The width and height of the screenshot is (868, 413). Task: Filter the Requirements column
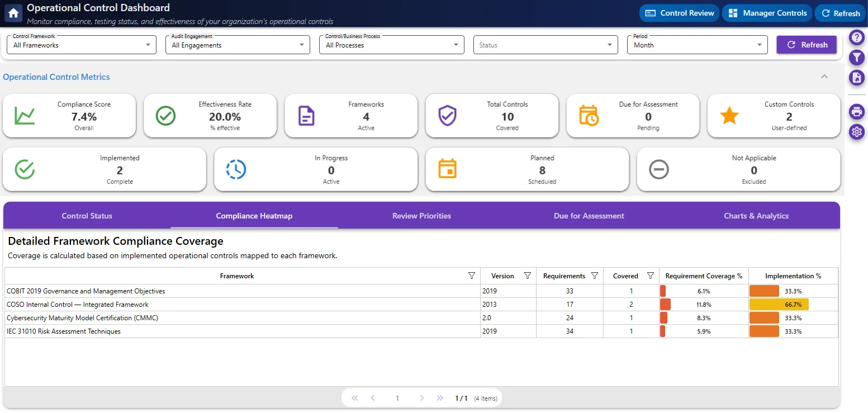[595, 276]
